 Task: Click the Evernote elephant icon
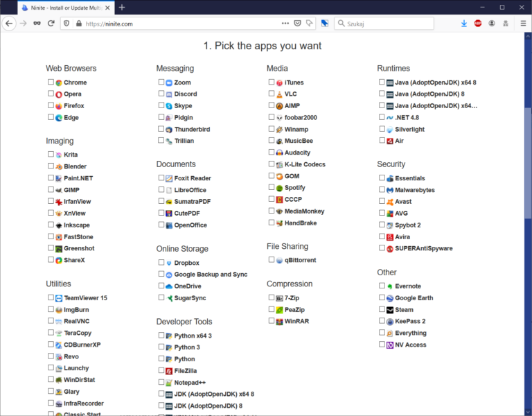pyautogui.click(x=390, y=286)
